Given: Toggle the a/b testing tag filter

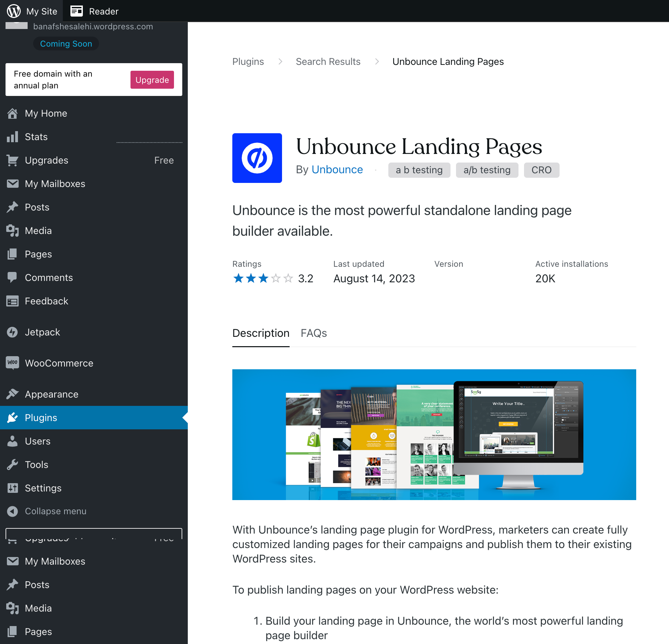Looking at the screenshot, I should coord(487,170).
